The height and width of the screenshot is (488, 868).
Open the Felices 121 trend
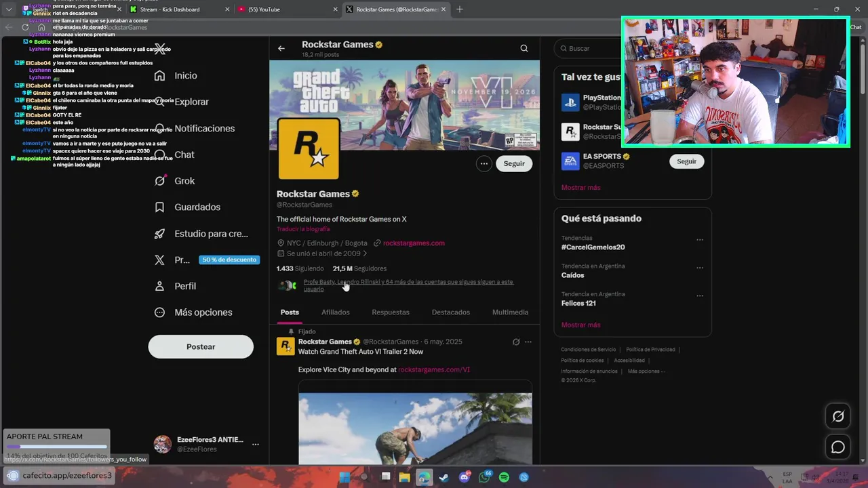[x=578, y=303]
